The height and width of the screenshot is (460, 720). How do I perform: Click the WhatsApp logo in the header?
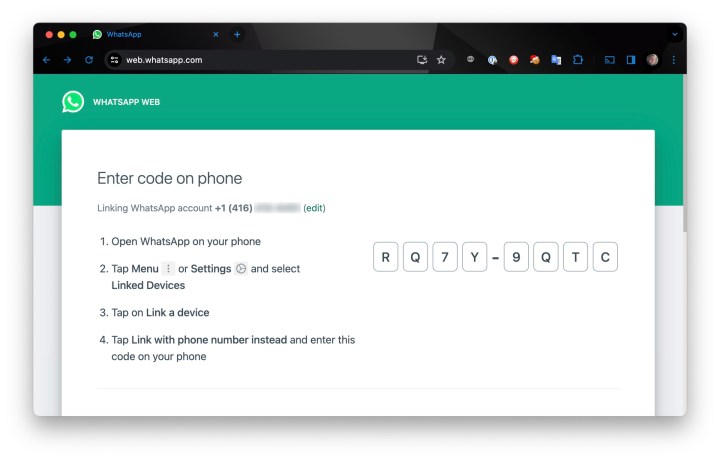73,101
